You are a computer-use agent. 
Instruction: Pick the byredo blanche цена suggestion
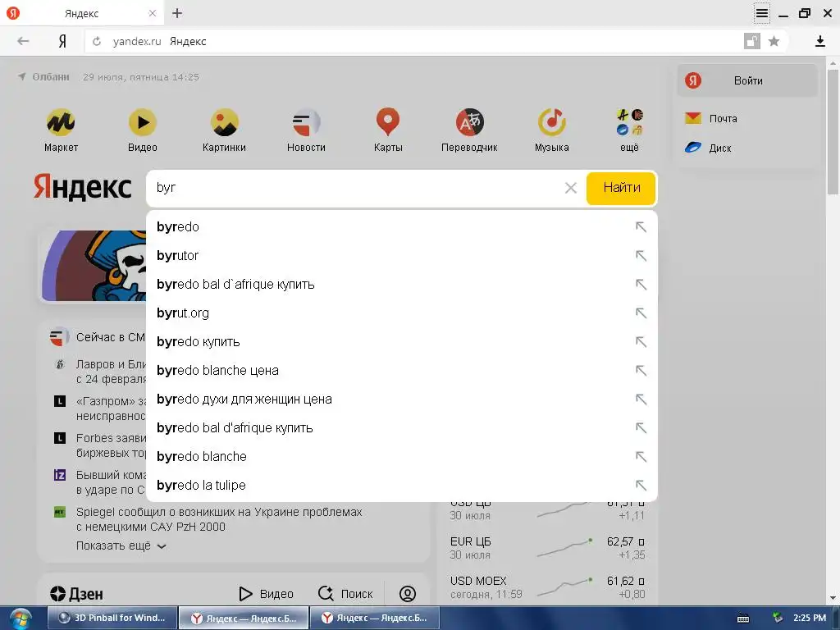(402, 370)
